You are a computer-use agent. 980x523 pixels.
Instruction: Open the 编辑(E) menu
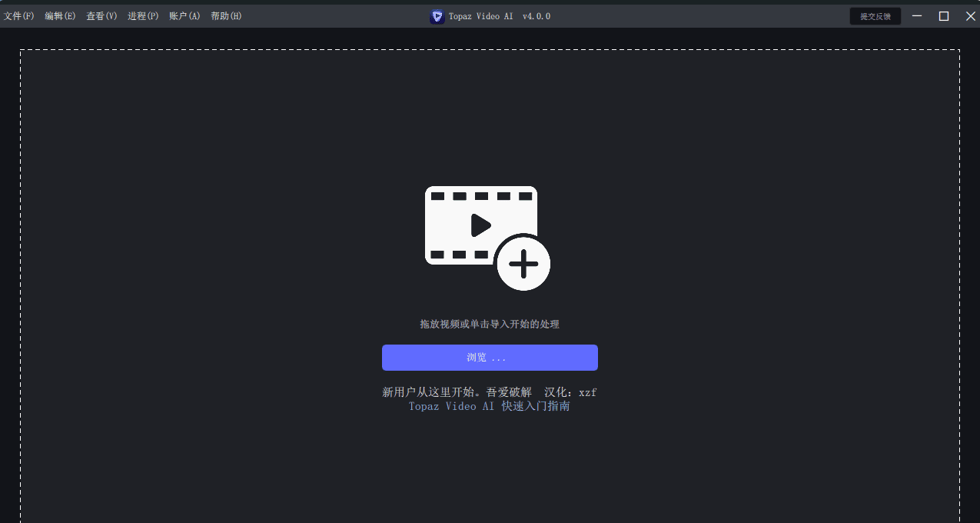click(60, 16)
